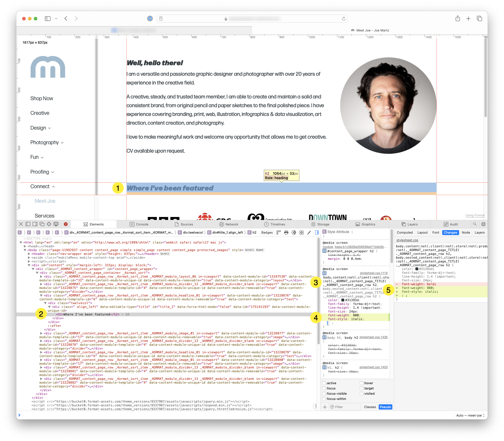Go forward with Safari forward arrow

[x=76, y=19]
